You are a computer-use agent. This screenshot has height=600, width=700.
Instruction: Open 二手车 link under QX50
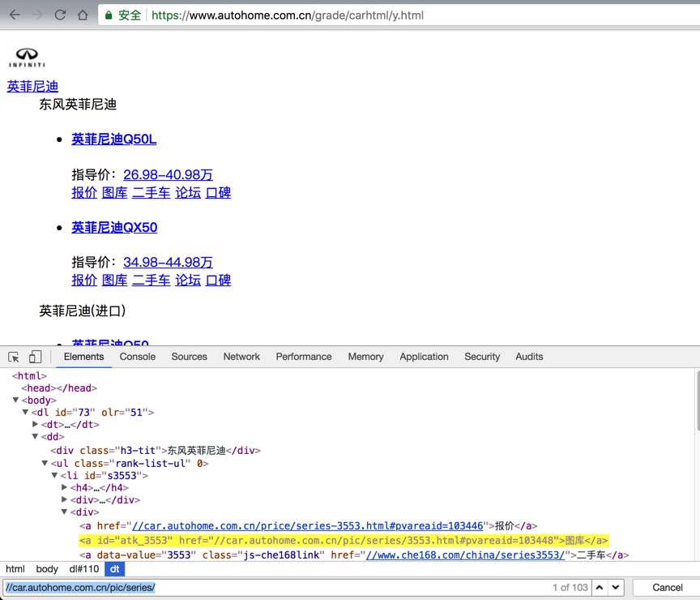point(152,280)
